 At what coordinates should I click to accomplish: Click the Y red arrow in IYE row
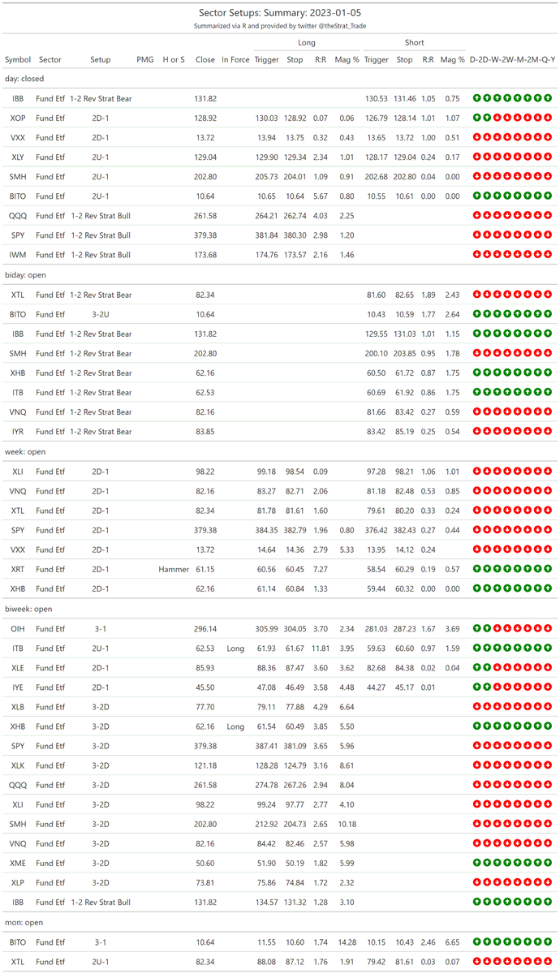[x=549, y=687]
